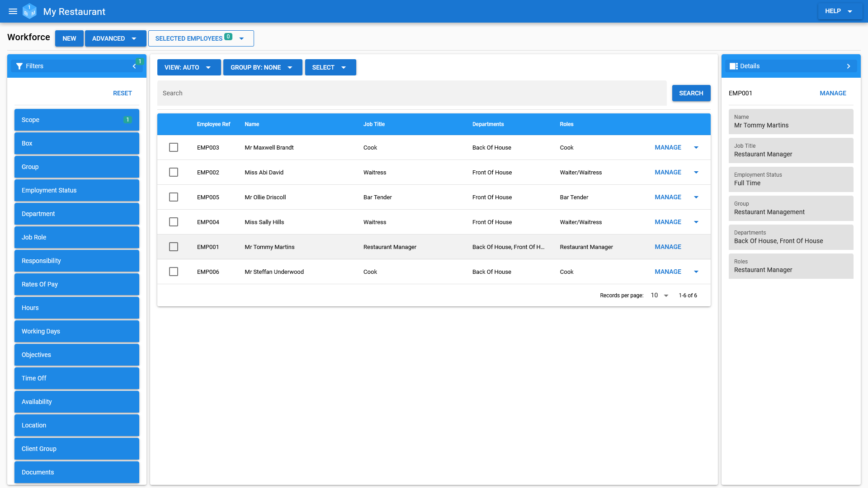Screen dimensions: 868x488
Task: Toggle checkbox for Mr Steffan Underwood
Action: pos(174,272)
